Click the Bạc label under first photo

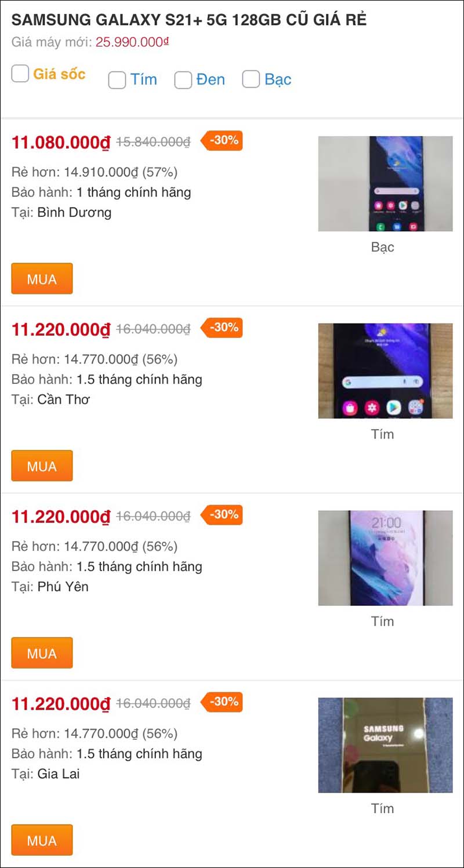(x=382, y=247)
